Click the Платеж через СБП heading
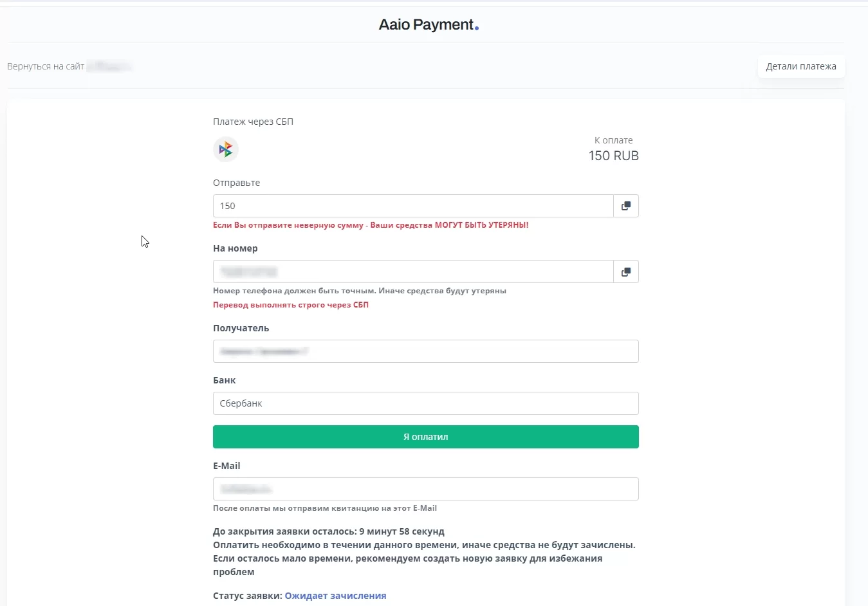Viewport: 868px width, 606px height. (253, 122)
